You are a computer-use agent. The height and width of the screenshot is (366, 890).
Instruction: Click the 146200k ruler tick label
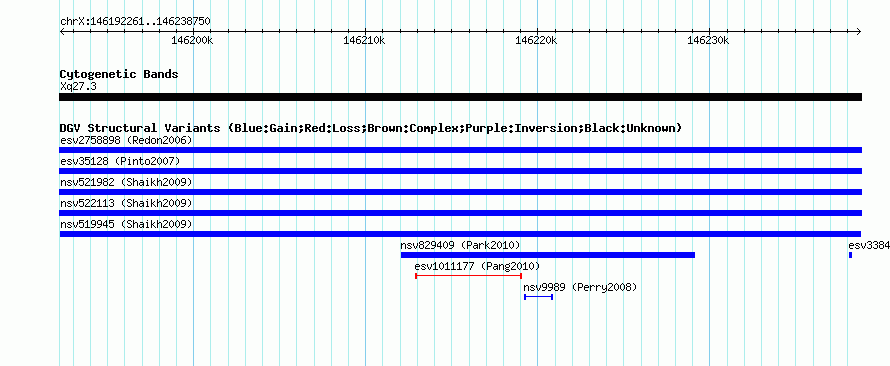(x=192, y=40)
